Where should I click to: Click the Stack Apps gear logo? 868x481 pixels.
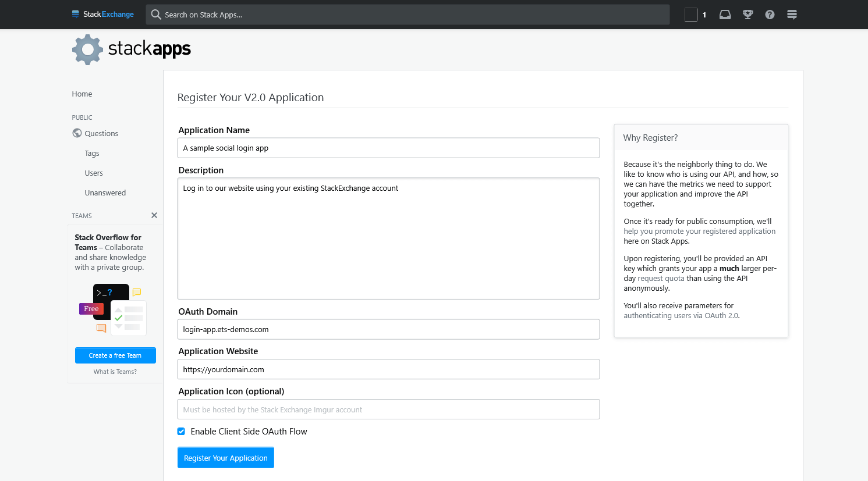point(88,49)
